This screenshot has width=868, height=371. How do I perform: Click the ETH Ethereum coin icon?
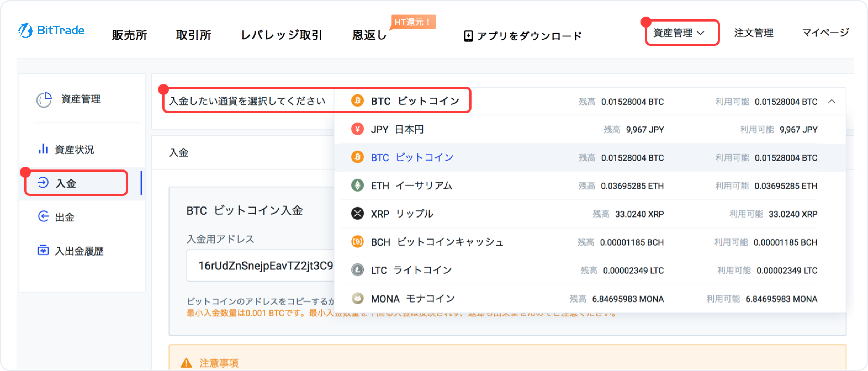357,185
